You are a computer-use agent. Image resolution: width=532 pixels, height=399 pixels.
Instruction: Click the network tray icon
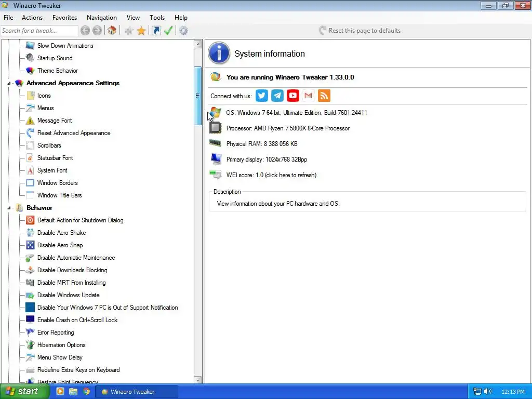tap(477, 392)
